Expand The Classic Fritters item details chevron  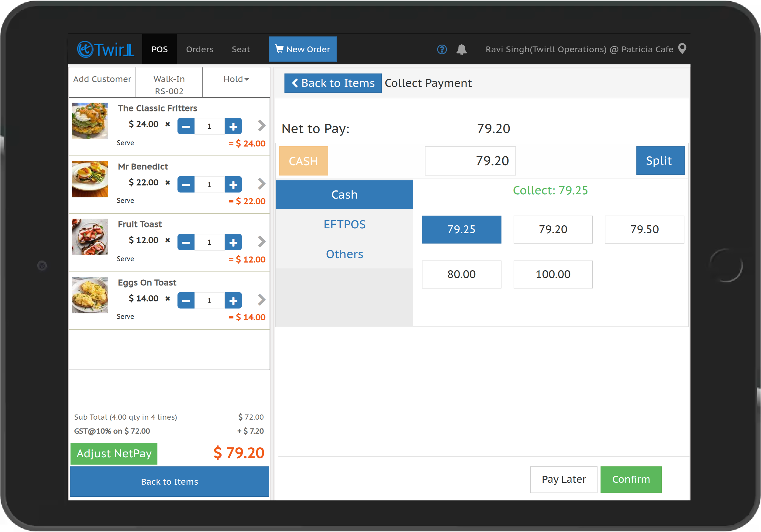tap(261, 125)
